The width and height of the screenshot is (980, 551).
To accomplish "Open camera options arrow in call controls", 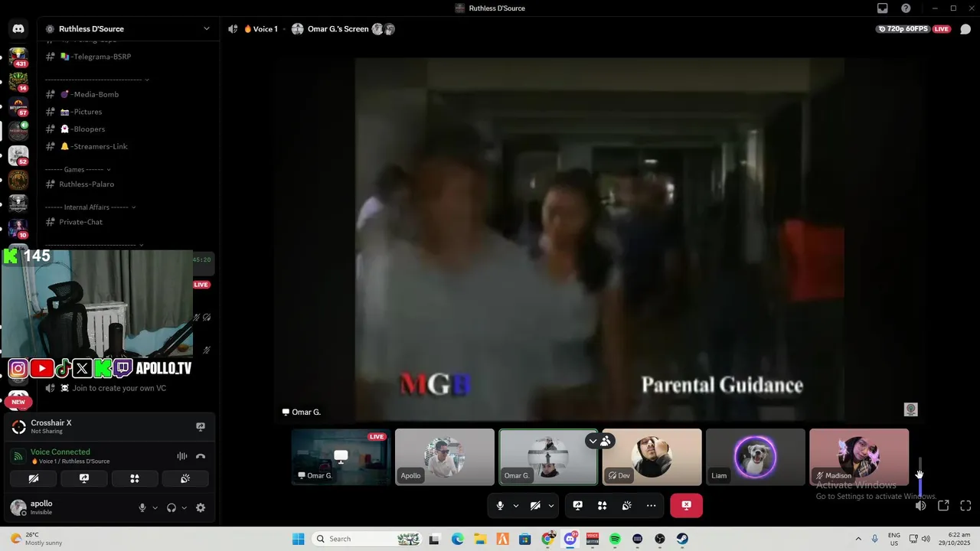I will click(x=550, y=505).
